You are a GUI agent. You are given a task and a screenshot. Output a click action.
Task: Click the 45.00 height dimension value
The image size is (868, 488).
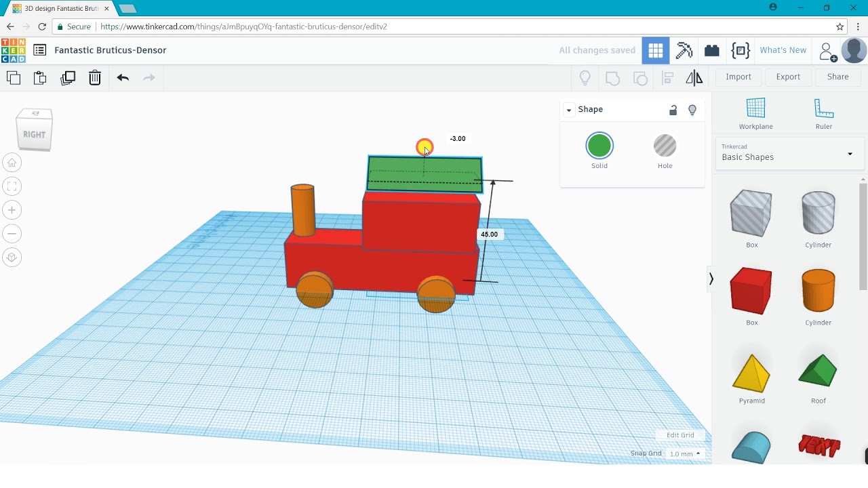489,235
